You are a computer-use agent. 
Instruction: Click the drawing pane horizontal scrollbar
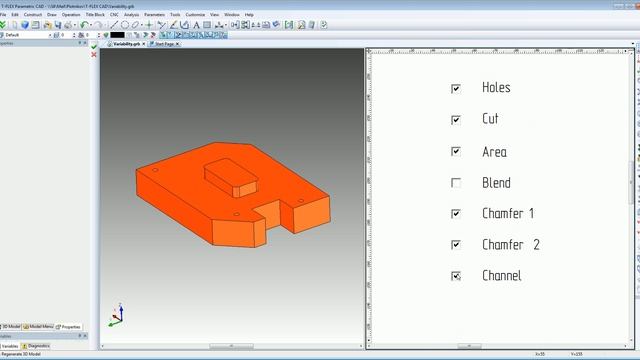[469, 346]
